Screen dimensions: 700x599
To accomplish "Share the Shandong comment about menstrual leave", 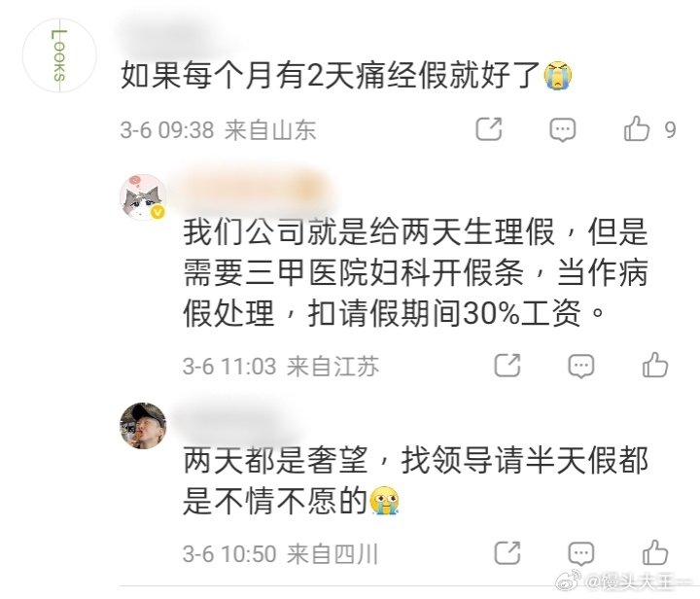I will 489,129.
